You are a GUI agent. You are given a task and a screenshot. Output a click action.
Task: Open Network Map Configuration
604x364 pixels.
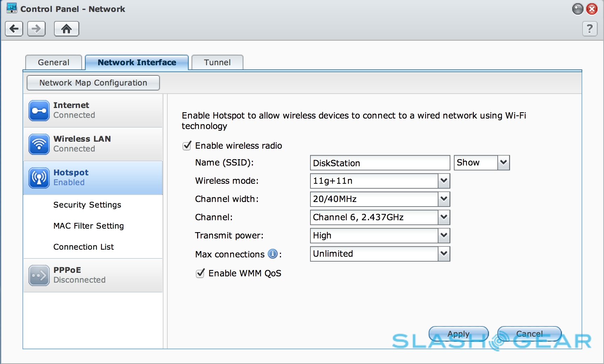(93, 83)
